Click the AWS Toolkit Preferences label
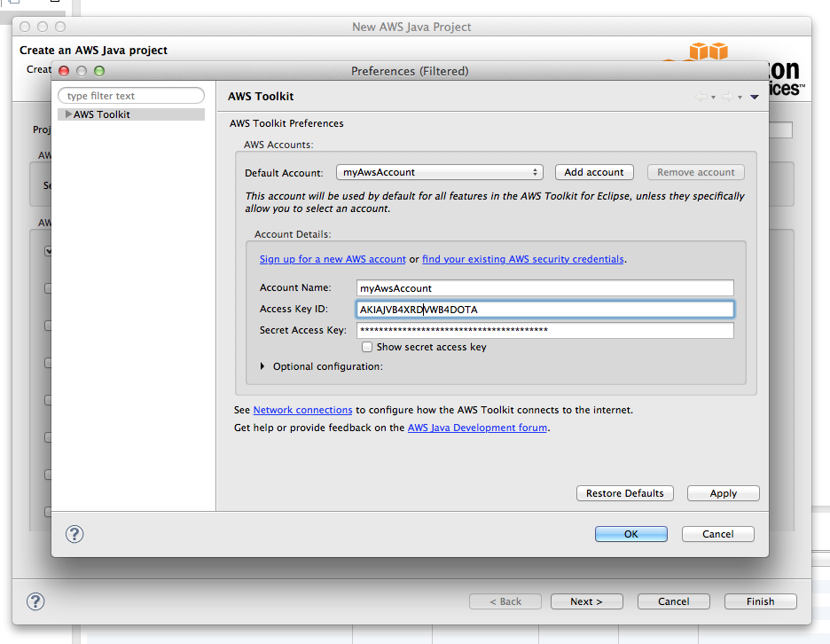This screenshot has width=830, height=644. click(286, 123)
